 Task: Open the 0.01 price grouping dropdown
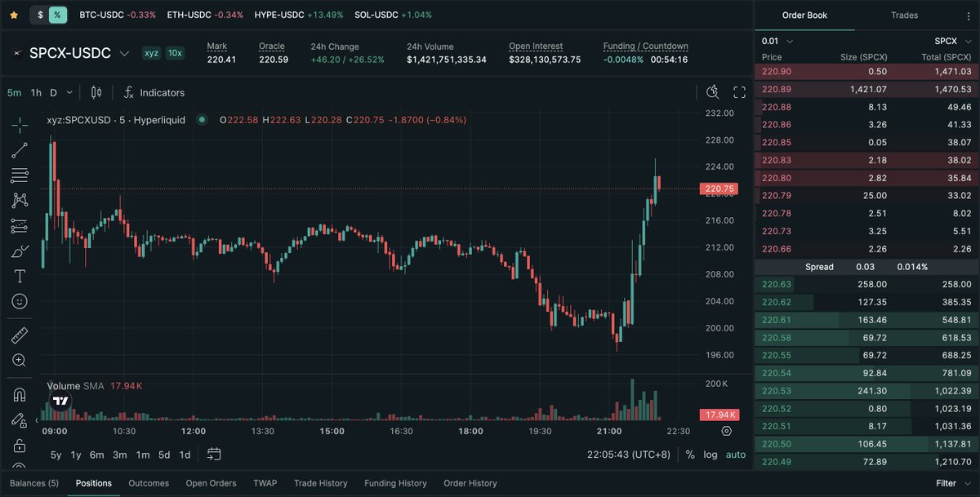[777, 41]
